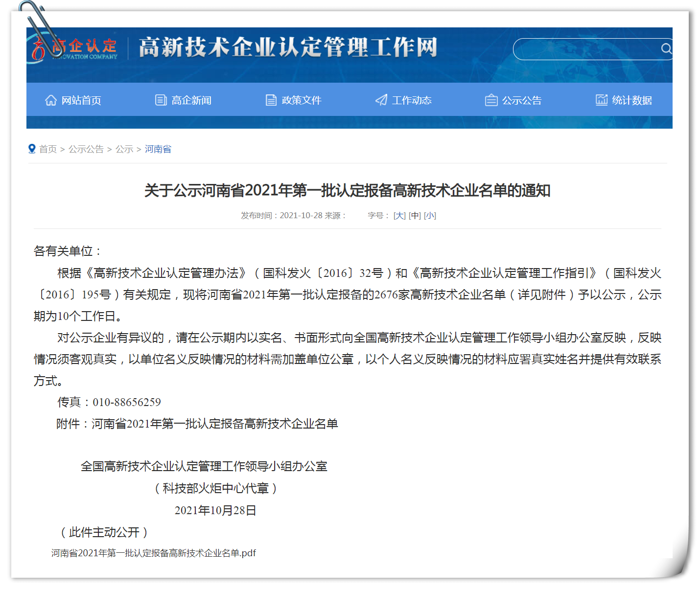Image resolution: width=700 pixels, height=589 pixels.
Task: Click the chart icon beside 统计数据
Action: click(x=601, y=100)
